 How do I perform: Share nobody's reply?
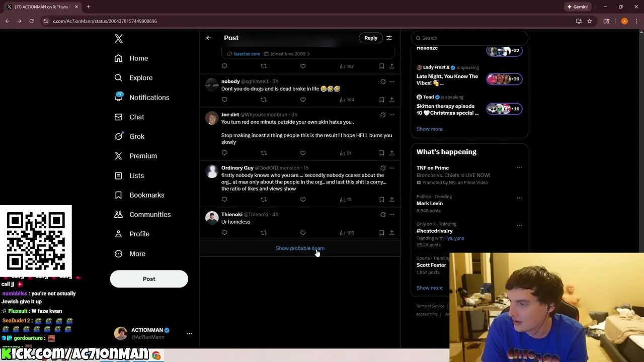tap(392, 100)
